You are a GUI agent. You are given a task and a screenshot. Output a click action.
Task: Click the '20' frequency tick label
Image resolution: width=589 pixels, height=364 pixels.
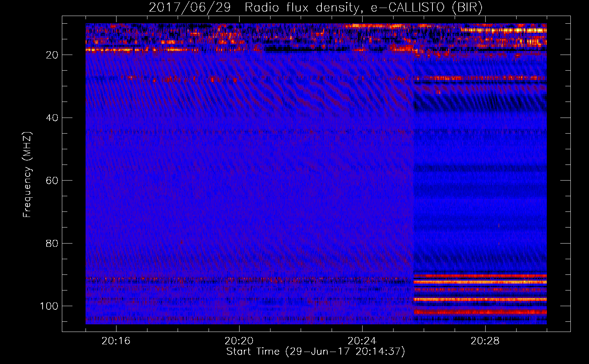52,55
